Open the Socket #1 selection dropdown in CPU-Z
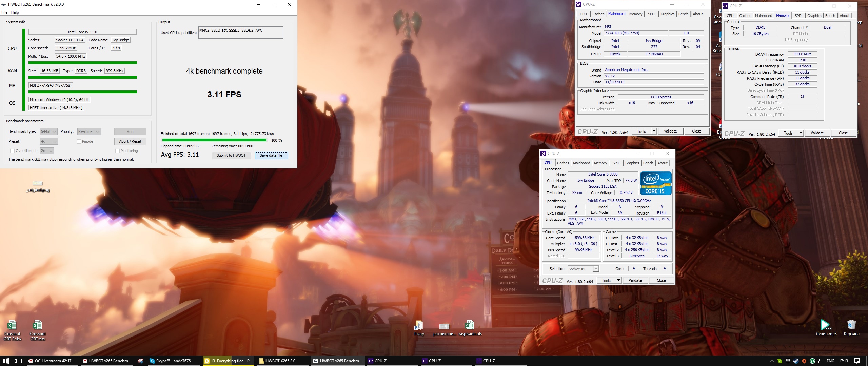 click(583, 269)
